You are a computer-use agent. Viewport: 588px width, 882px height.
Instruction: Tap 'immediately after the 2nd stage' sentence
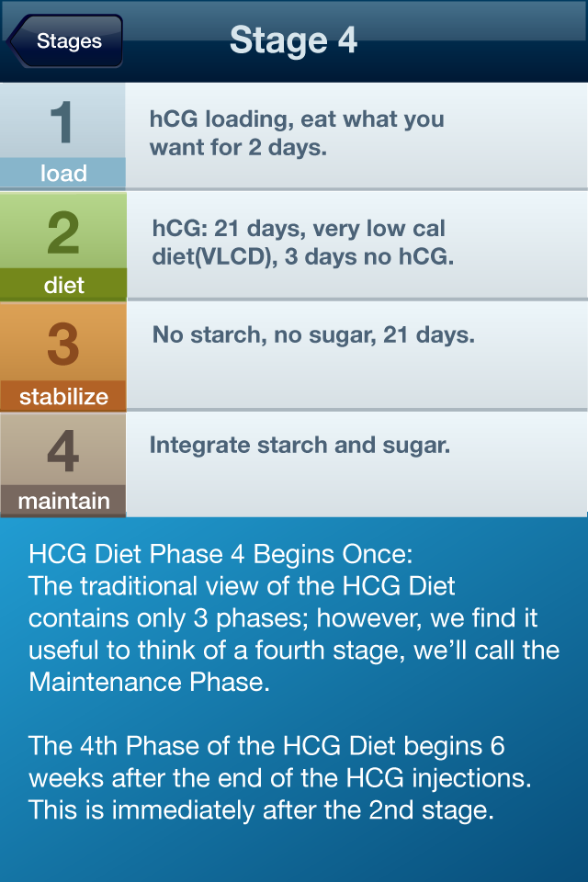coord(262,810)
